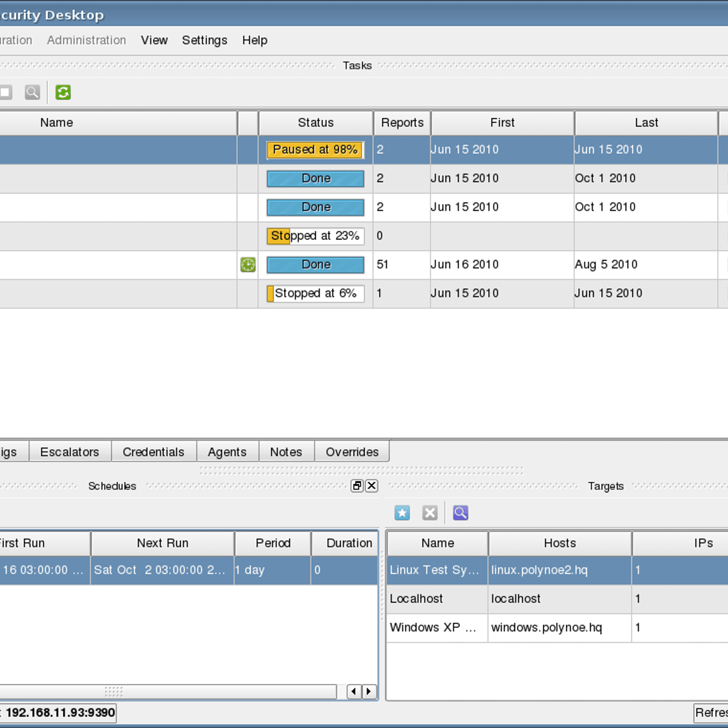This screenshot has width=728, height=728.
Task: Switch to the Agents tab
Action: 227,451
